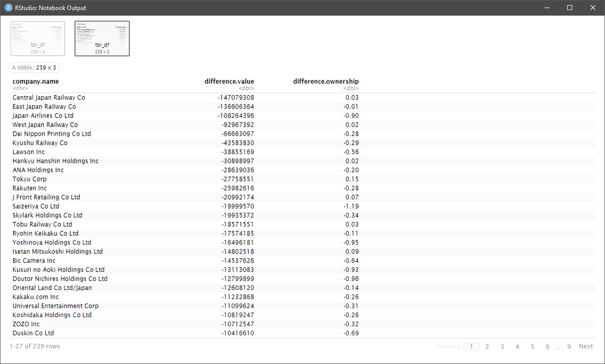Jump to last page 9
This screenshot has height=364, width=605.
[x=569, y=346]
